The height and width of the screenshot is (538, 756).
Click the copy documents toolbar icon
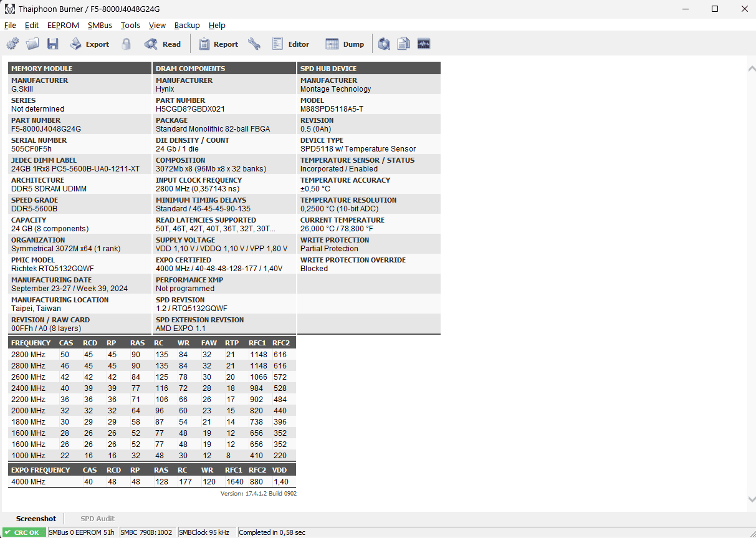[x=404, y=44]
